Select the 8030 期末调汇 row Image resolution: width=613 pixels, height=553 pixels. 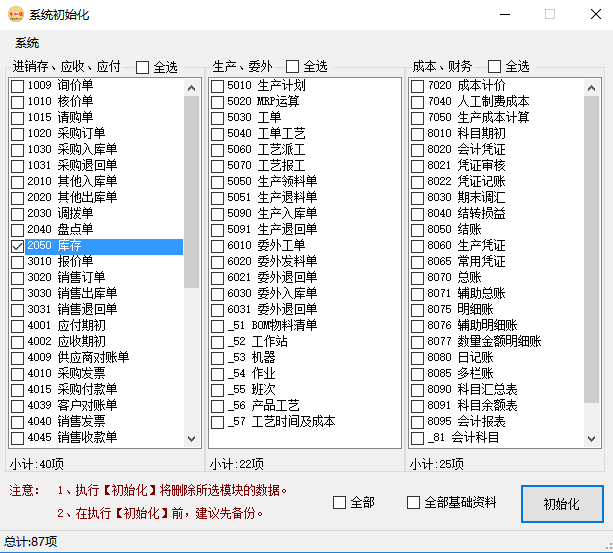tap(497, 198)
